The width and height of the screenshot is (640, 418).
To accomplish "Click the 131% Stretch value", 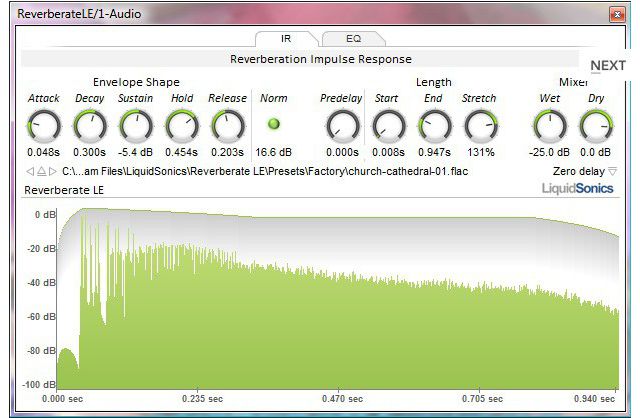I will click(481, 152).
